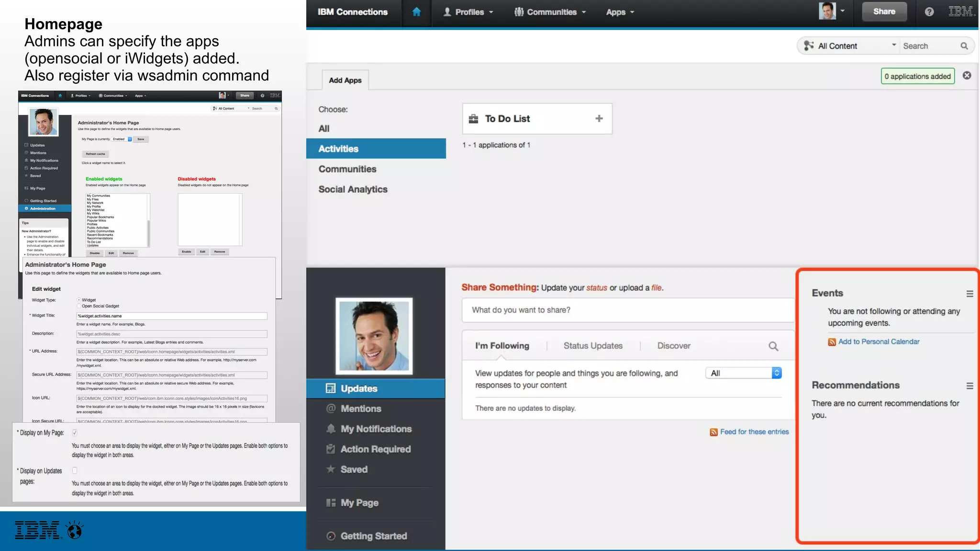The image size is (980, 551).
Task: Click the plus icon on To Do List
Action: pyautogui.click(x=599, y=119)
